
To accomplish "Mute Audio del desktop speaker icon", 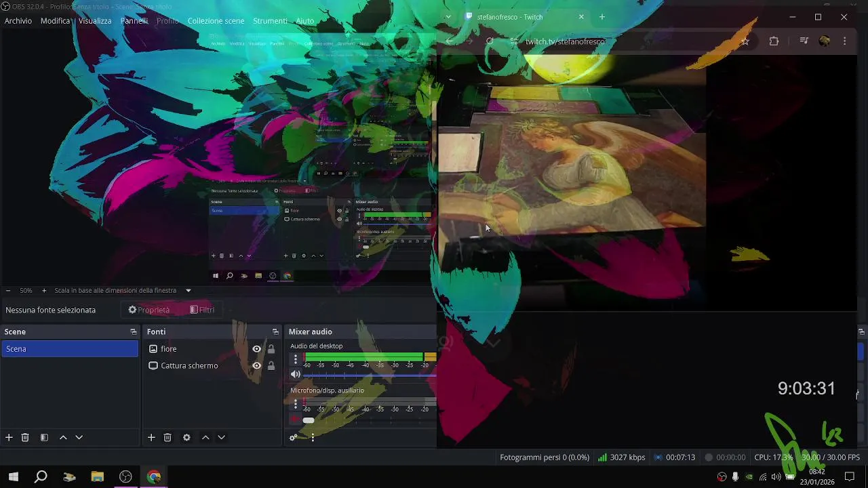I will coord(295,374).
